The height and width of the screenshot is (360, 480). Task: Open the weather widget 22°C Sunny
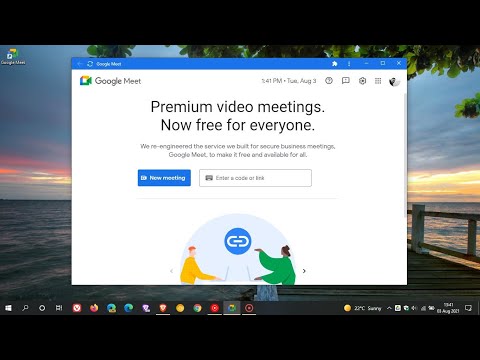pos(363,308)
